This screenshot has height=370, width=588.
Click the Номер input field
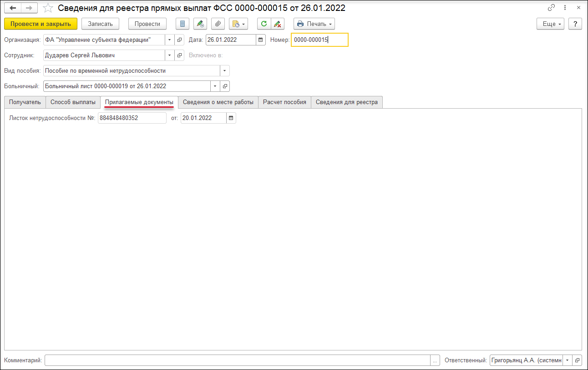(x=319, y=40)
